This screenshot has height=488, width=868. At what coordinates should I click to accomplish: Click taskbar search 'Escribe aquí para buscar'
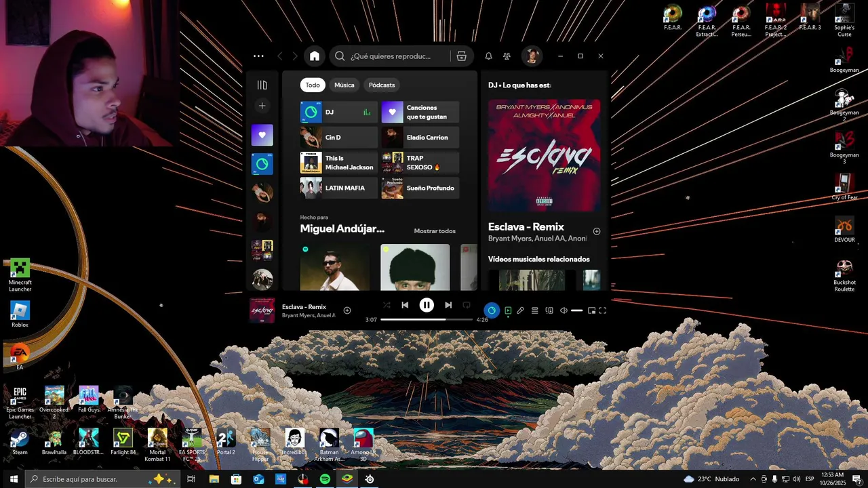[x=102, y=479]
